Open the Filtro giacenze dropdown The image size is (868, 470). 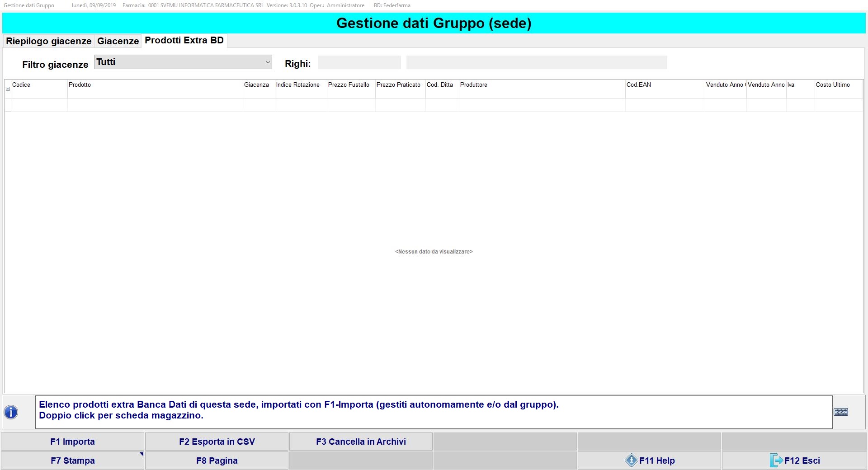tap(183, 62)
